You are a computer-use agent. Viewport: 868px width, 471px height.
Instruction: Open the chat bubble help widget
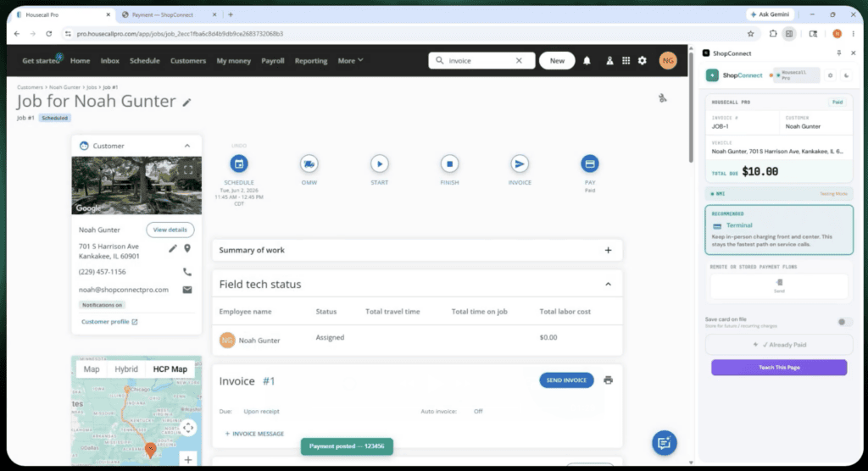pos(665,443)
